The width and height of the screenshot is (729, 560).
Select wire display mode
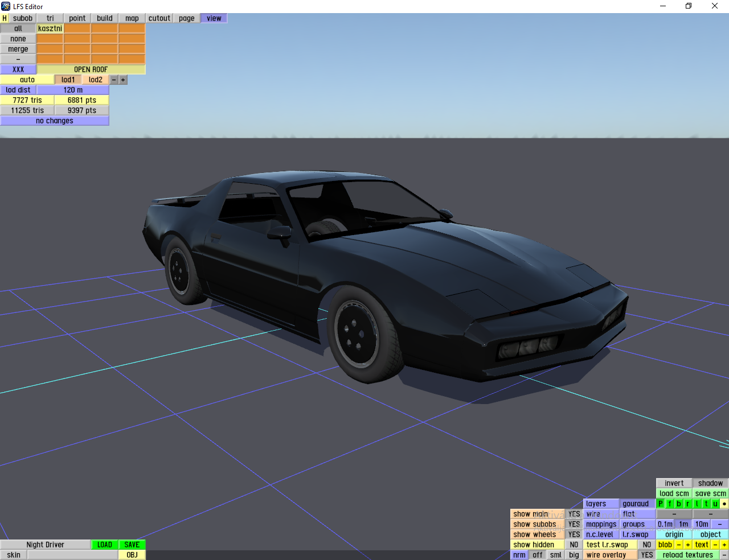tap(601, 514)
